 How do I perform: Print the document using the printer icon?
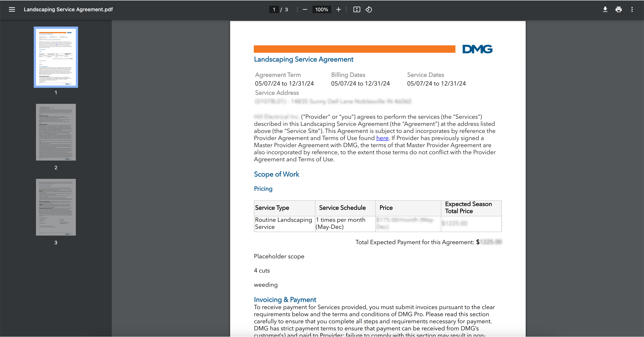click(619, 9)
